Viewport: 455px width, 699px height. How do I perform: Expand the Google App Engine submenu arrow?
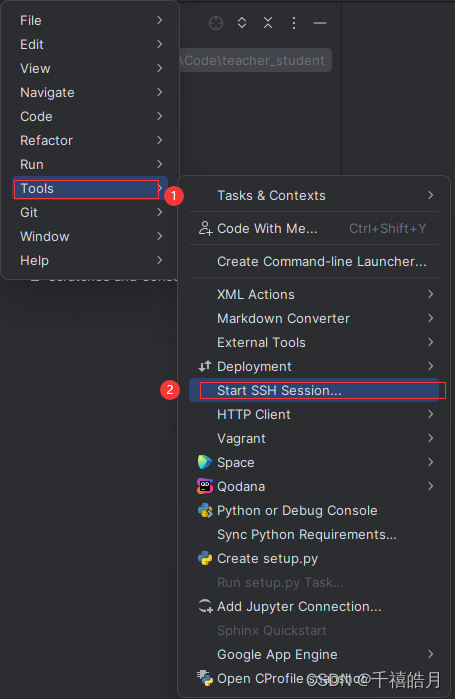tap(430, 654)
